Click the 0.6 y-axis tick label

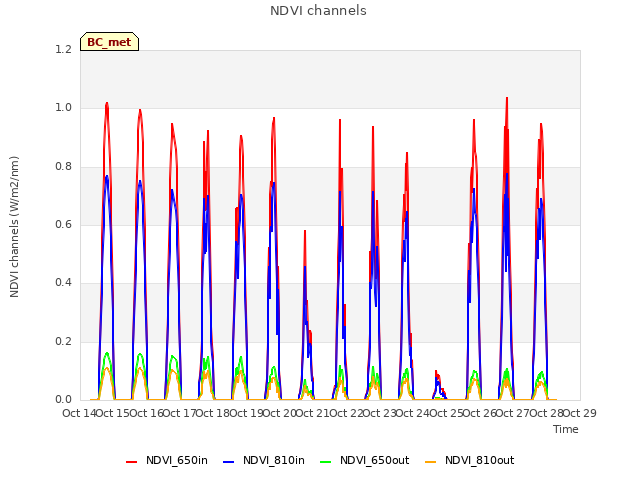point(63,224)
